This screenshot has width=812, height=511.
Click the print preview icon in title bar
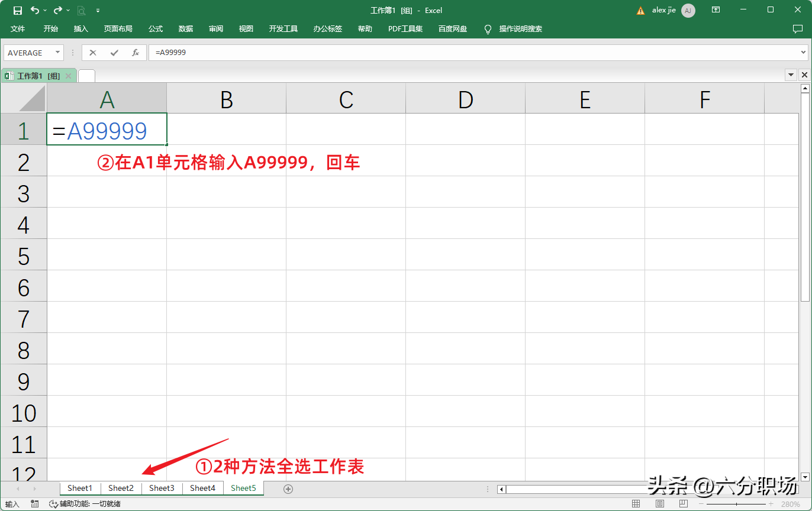pyautogui.click(x=81, y=10)
